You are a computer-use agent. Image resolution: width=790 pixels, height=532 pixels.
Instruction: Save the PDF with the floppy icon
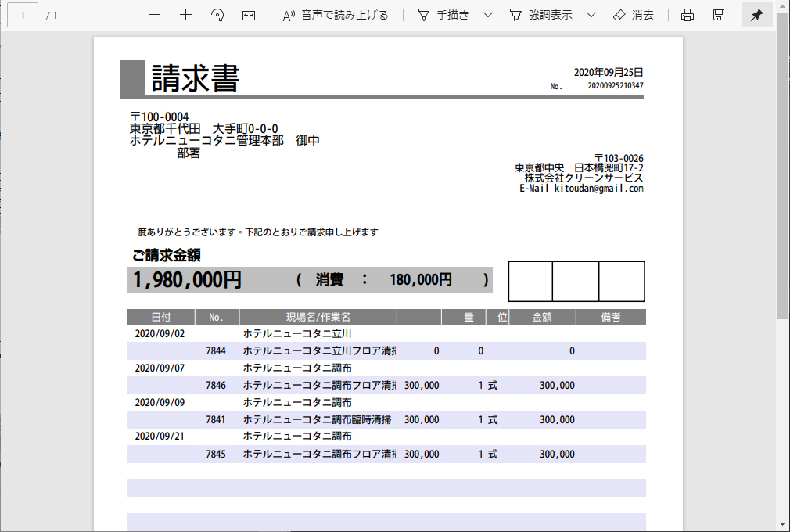(719, 15)
